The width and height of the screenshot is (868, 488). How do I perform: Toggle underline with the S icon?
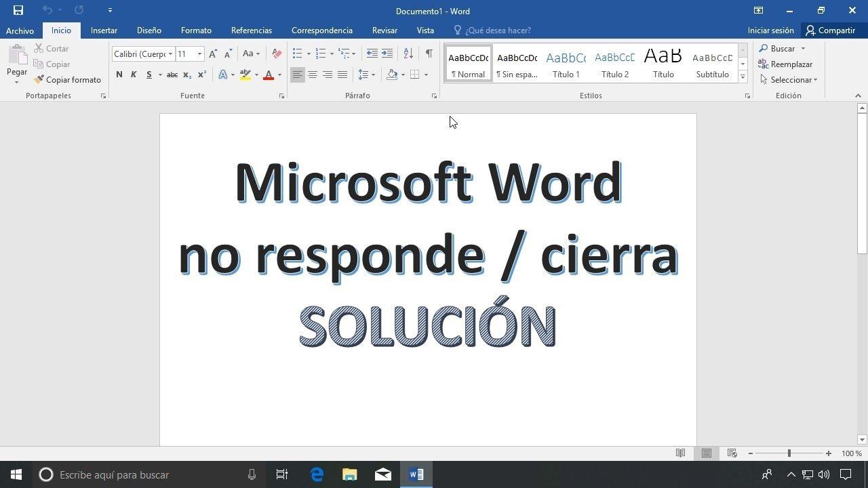pyautogui.click(x=148, y=75)
